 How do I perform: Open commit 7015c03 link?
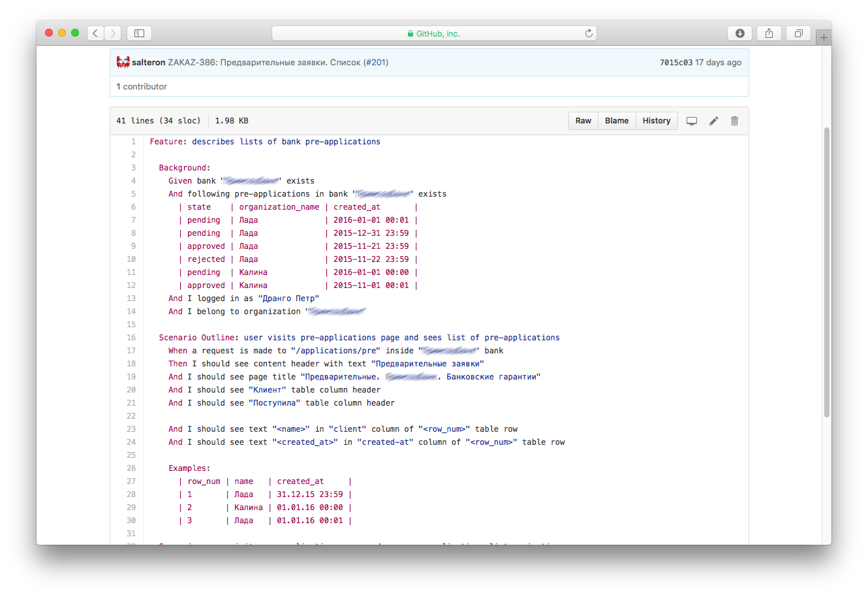[x=675, y=63]
